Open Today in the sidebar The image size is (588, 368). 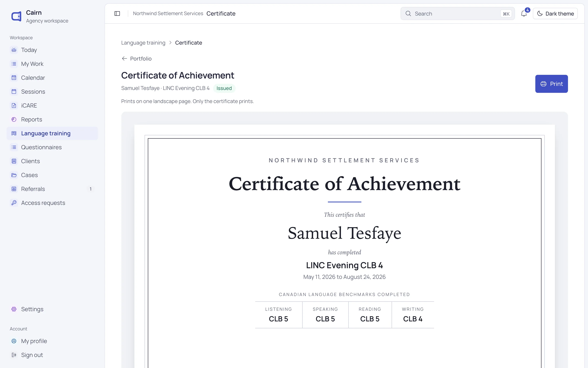click(x=52, y=50)
